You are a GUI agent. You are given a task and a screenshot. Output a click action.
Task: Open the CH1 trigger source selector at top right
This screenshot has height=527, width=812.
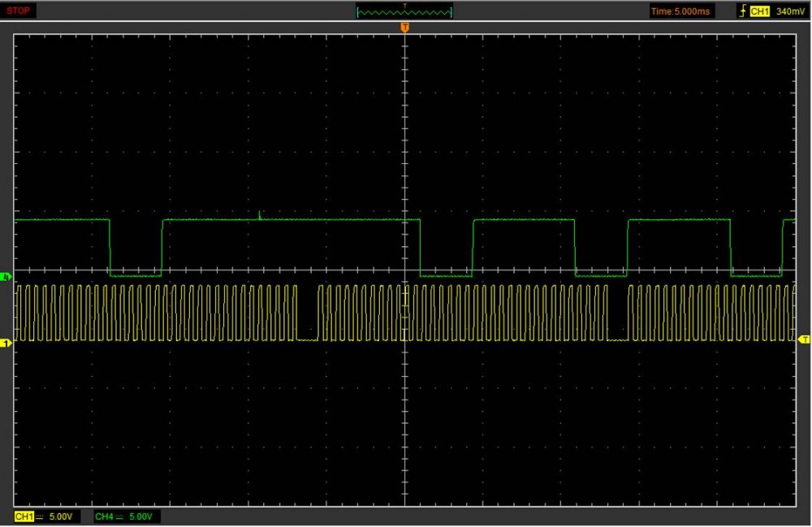coord(760,11)
